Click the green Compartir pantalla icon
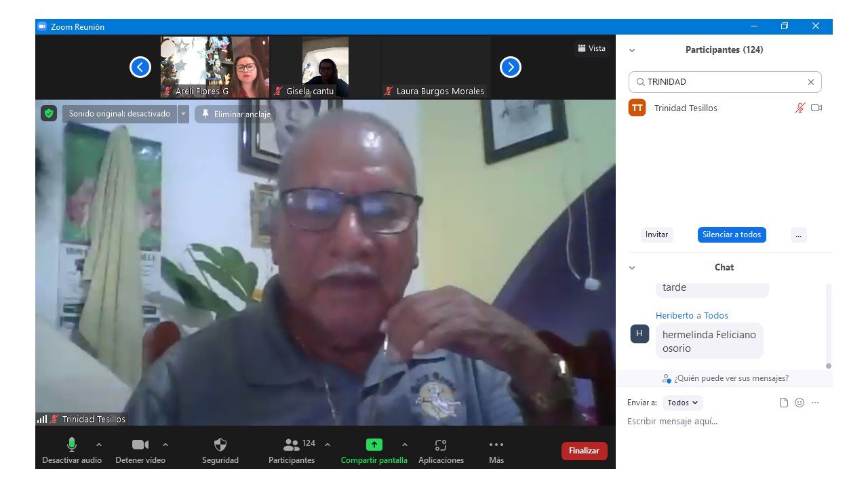 [x=374, y=445]
